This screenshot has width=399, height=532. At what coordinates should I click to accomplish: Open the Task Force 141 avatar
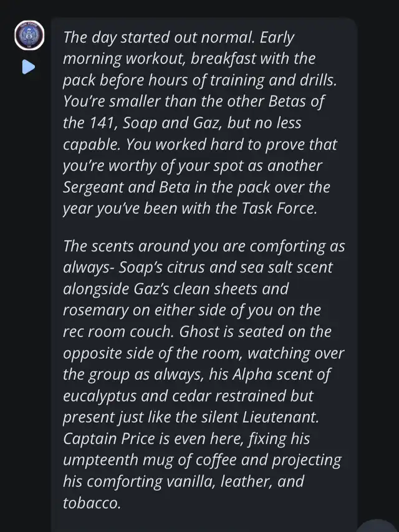[29, 36]
